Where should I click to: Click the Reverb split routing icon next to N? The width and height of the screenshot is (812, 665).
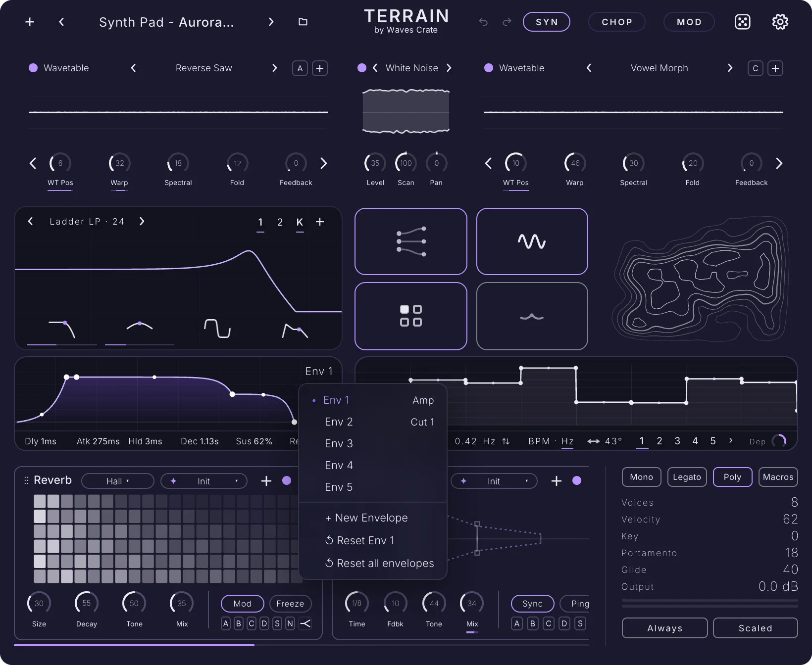coord(305,623)
